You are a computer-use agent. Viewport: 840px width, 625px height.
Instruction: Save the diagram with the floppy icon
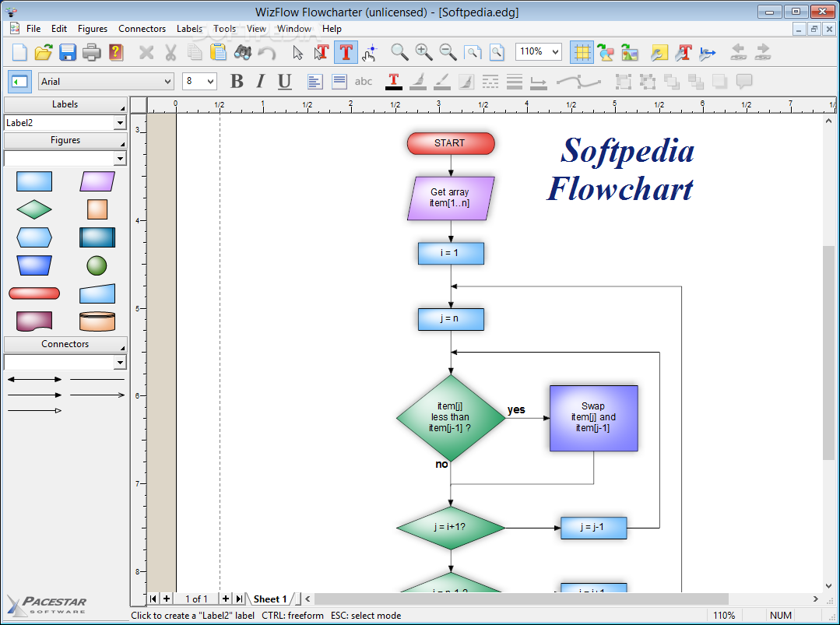pos(68,52)
